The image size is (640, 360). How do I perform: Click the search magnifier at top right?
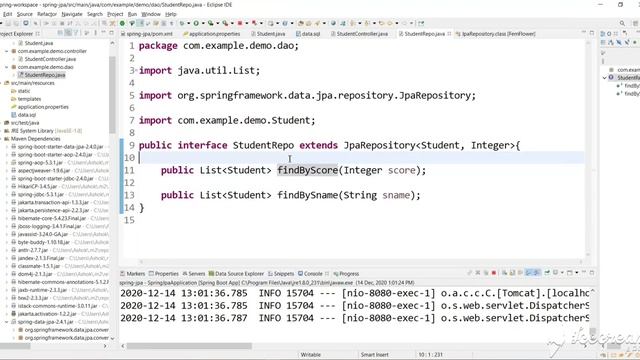coord(622,23)
